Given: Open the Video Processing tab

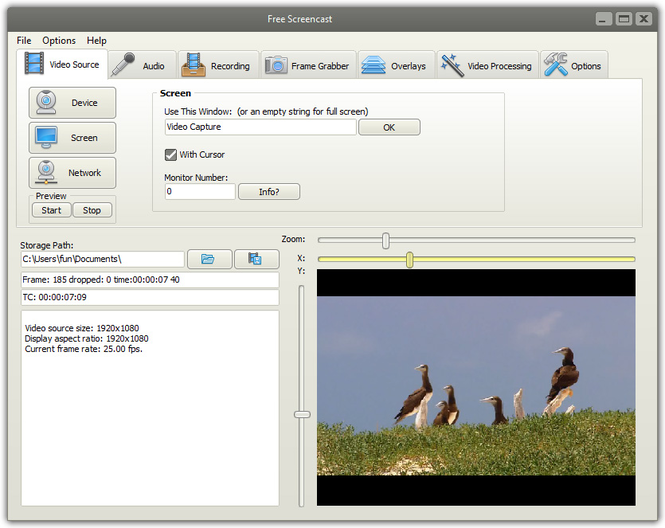Looking at the screenshot, I should 487,66.
